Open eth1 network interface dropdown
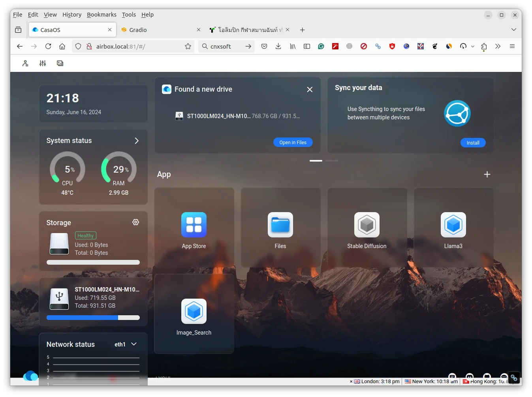The height and width of the screenshot is (397, 532). pyautogui.click(x=134, y=344)
